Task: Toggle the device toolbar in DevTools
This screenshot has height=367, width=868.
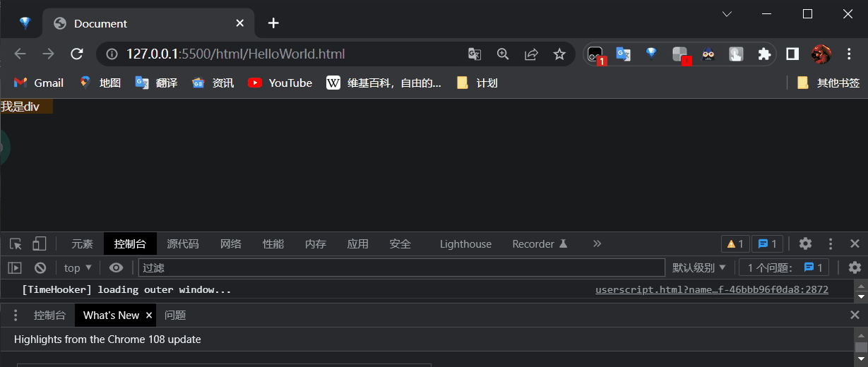Action: point(40,244)
